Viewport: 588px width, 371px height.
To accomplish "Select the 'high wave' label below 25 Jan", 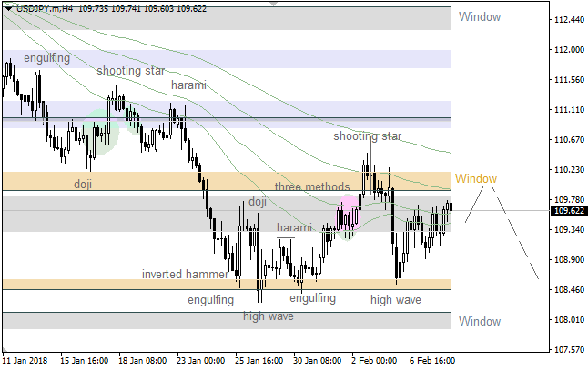I will point(268,316).
